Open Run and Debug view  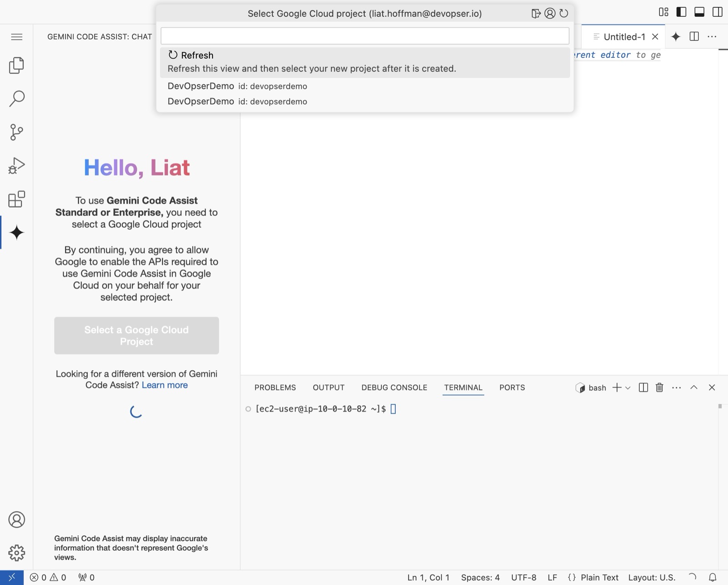coord(17,166)
